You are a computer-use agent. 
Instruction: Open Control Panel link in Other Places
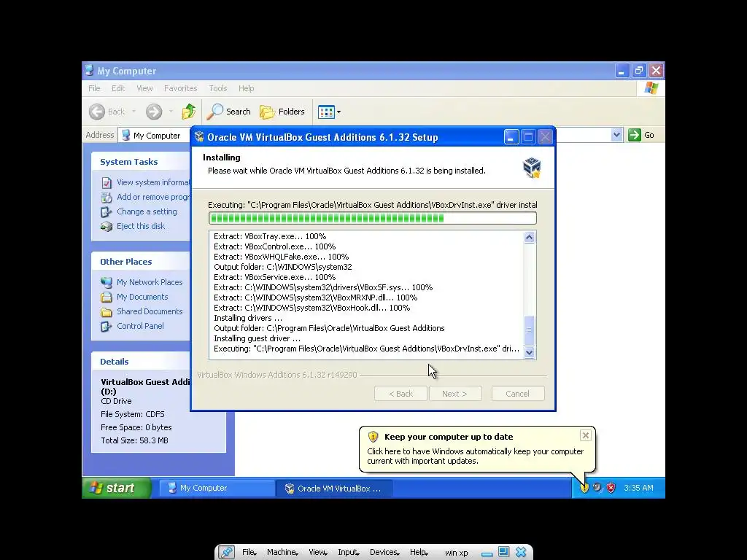click(x=140, y=326)
